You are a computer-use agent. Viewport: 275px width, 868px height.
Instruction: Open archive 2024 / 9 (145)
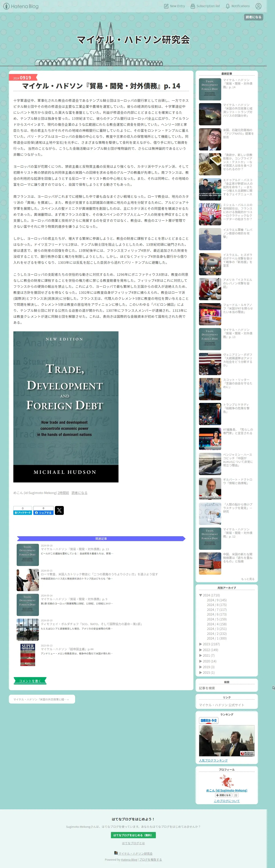coord(217,600)
